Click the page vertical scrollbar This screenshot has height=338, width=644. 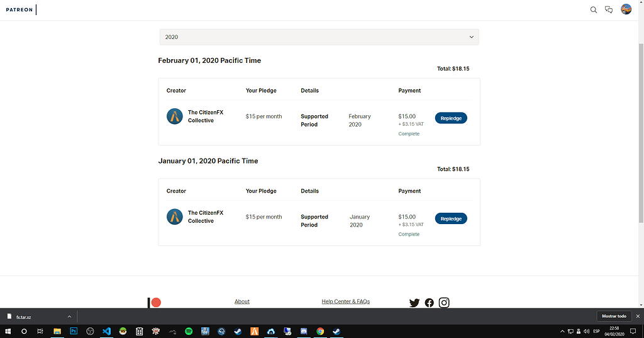click(641, 133)
